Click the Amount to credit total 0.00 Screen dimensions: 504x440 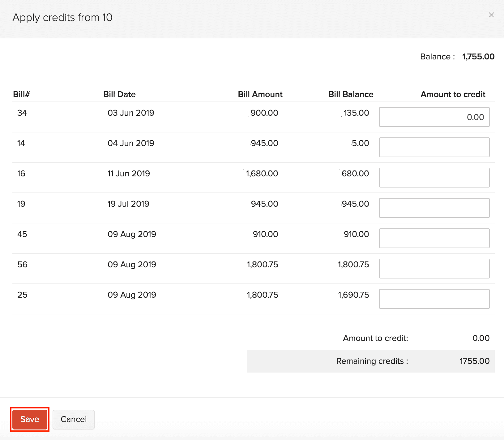click(x=481, y=338)
